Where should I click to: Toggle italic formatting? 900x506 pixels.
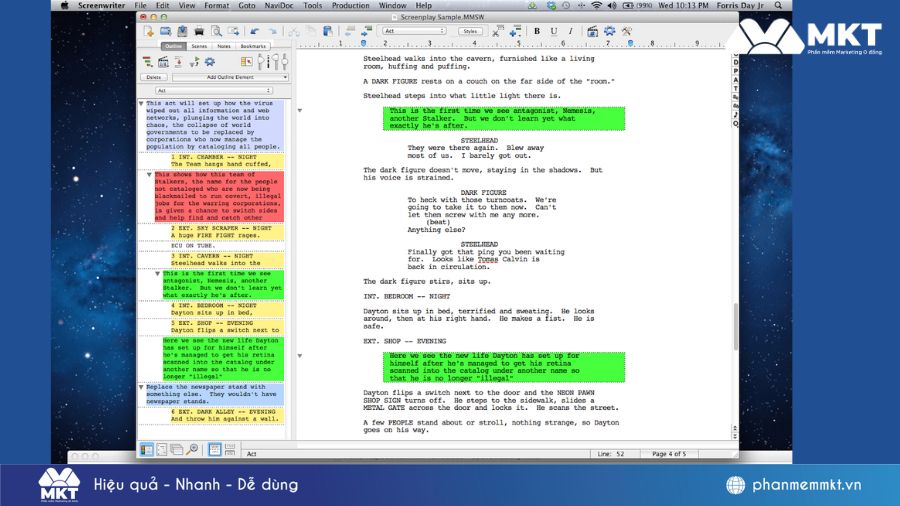pos(570,31)
